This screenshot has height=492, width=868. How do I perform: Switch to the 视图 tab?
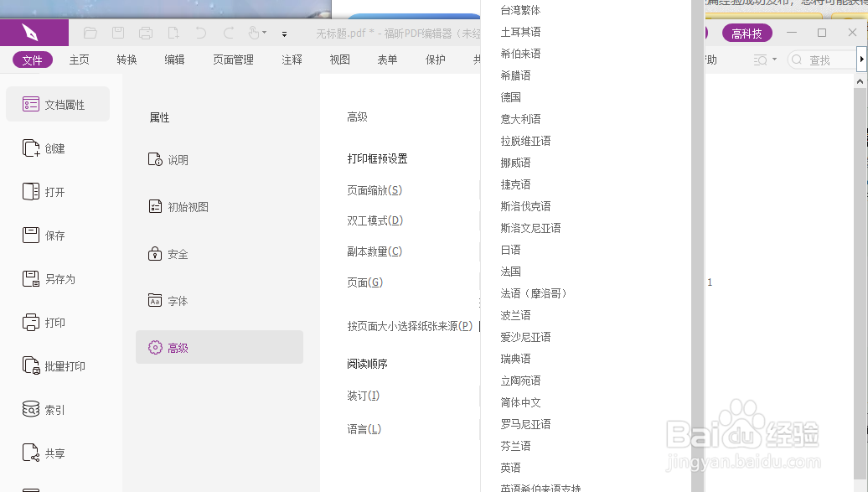pos(339,60)
